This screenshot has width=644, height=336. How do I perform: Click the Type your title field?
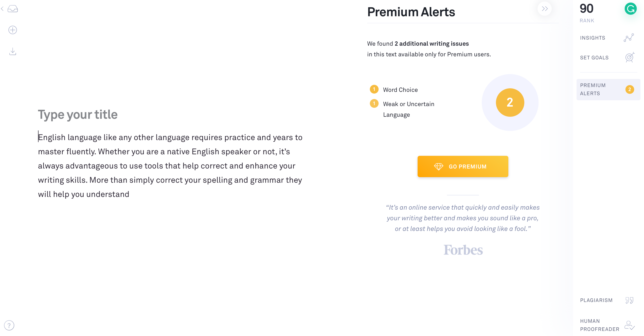point(78,114)
